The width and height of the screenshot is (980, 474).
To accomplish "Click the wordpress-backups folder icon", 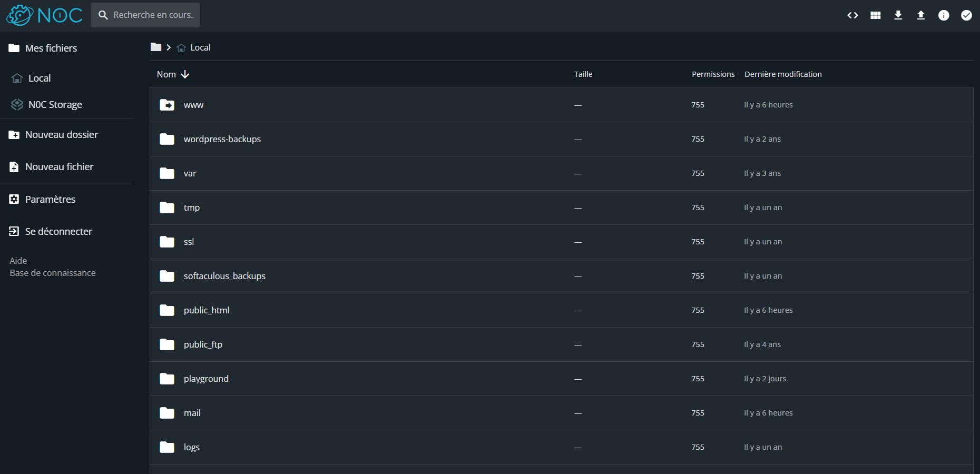I will (x=167, y=139).
